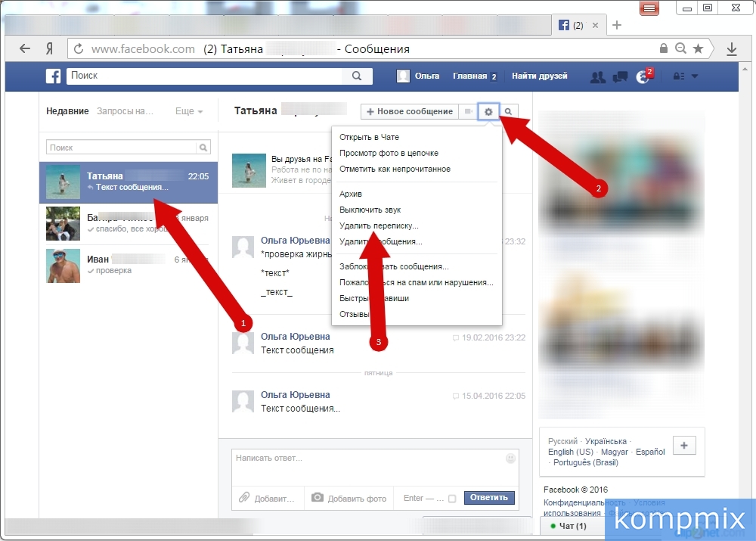Click New message button
The image size is (756, 541).
[x=410, y=111]
